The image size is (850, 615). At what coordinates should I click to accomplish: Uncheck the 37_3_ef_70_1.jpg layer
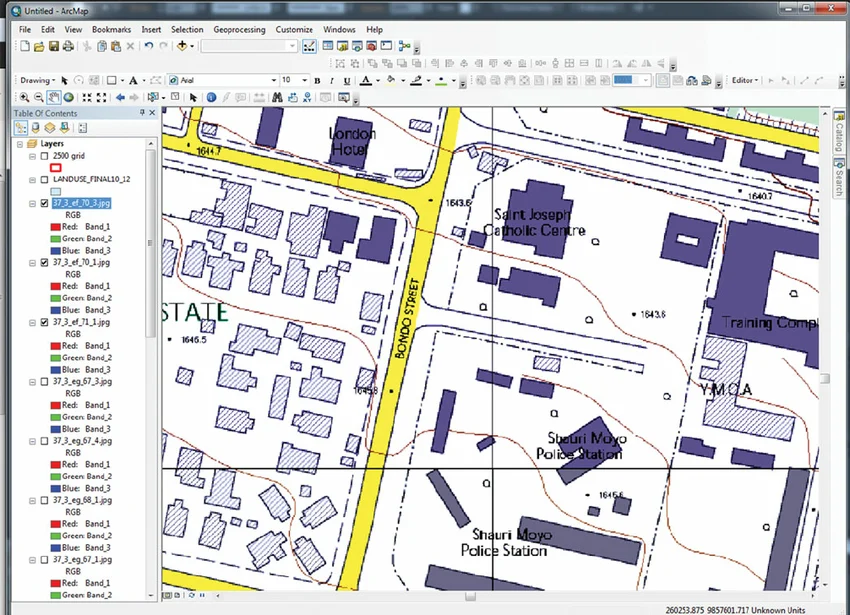click(x=44, y=262)
